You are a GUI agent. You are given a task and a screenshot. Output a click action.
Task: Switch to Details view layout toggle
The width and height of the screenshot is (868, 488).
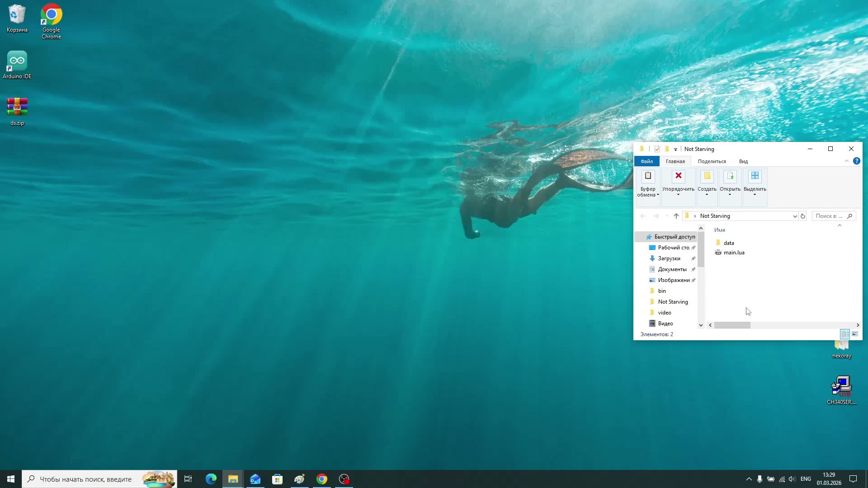pyautogui.click(x=844, y=334)
